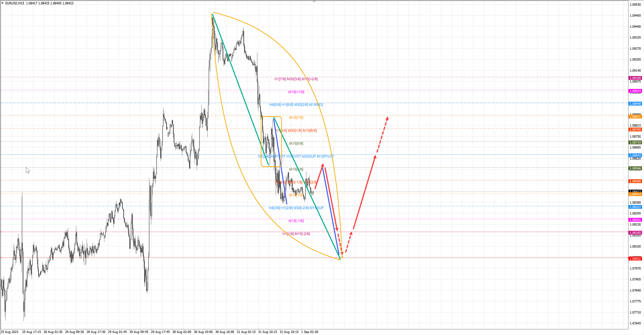Click the EURUSD,M15 symbol title text
Viewport: 644px width, 335px height.
[x=15, y=3]
